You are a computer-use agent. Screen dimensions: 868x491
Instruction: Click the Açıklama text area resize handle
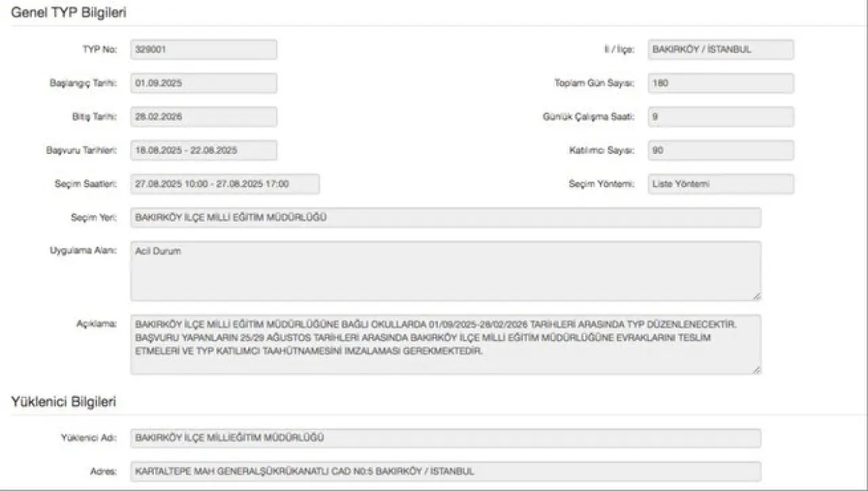(757, 370)
